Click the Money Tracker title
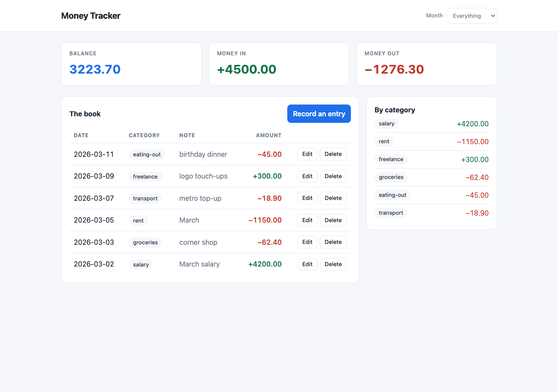558x392 pixels. click(91, 16)
